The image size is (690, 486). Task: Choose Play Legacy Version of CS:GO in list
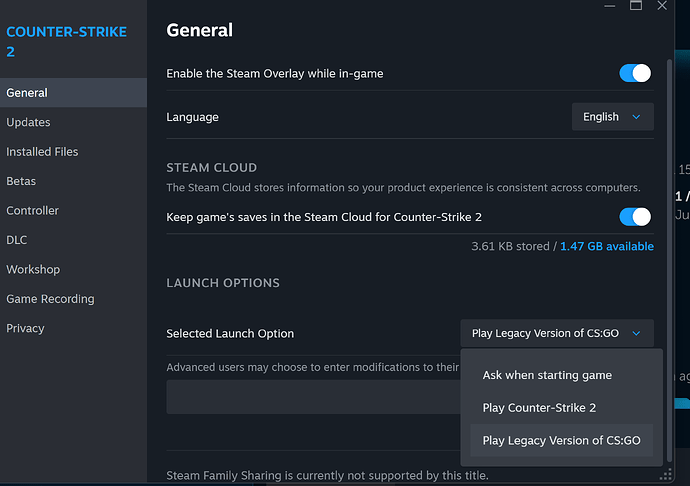562,440
